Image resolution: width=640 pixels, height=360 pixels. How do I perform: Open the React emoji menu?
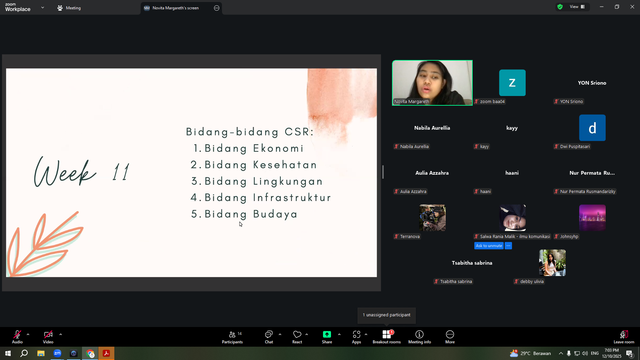click(297, 337)
